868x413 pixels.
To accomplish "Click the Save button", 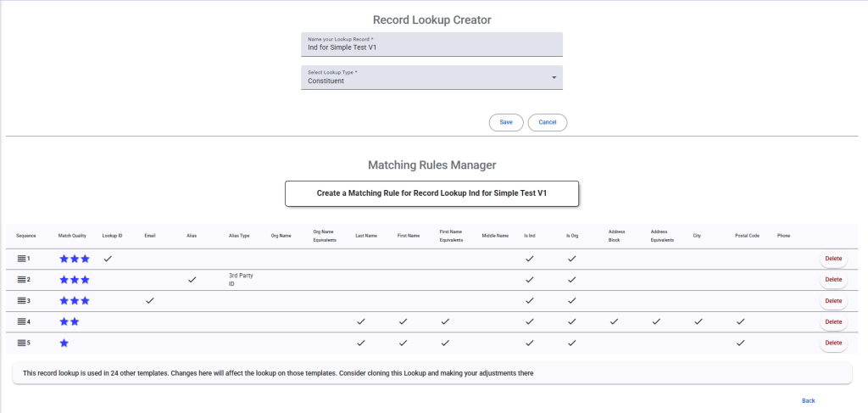I will (506, 122).
